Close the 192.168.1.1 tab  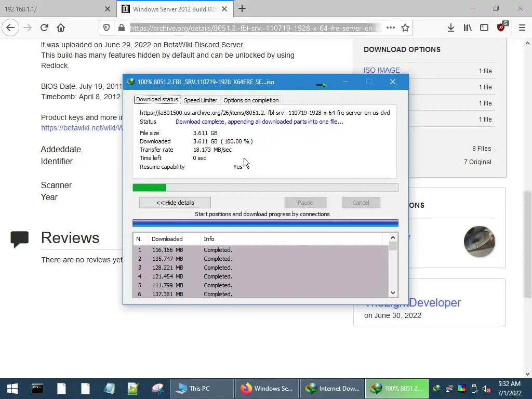point(107,9)
